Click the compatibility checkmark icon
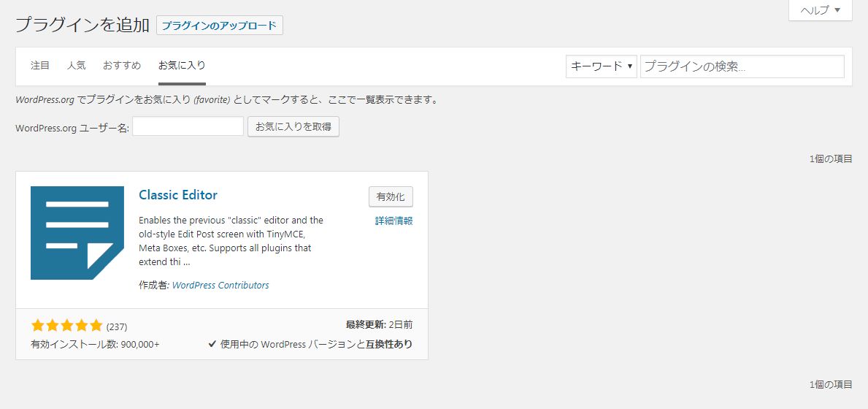Viewport: 868px width, 409px height. 212,344
